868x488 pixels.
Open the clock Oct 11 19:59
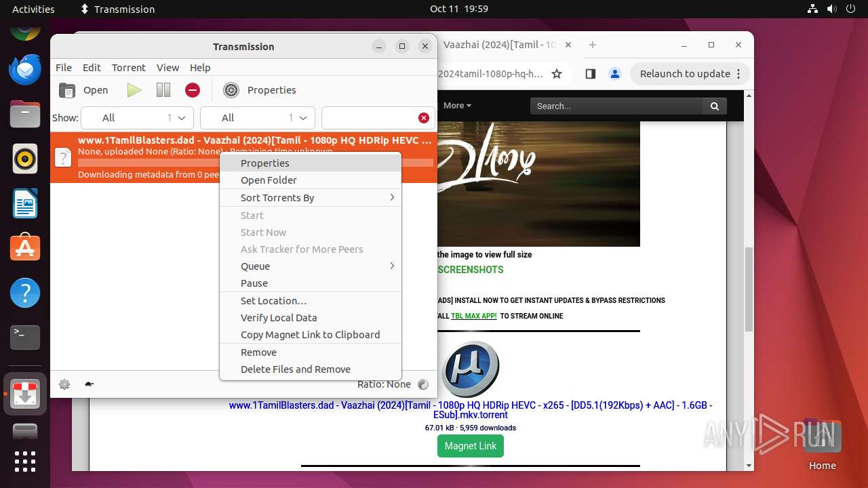coord(459,9)
